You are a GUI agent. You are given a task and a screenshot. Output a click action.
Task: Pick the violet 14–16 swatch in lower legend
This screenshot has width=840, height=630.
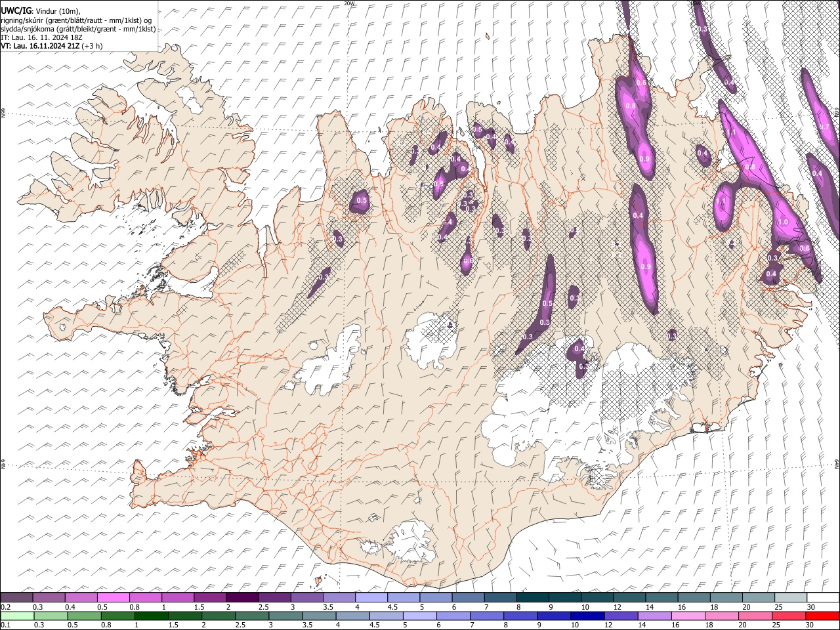[654, 616]
